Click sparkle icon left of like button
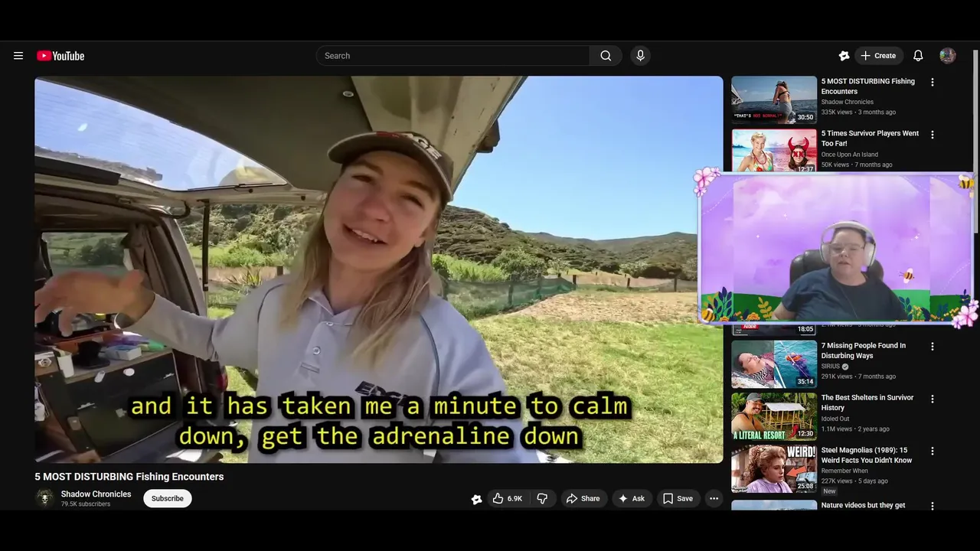 coord(476,499)
